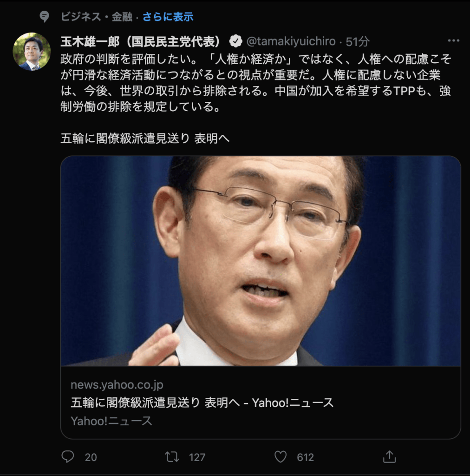Click さらに表示 to show more
The image size is (470, 476).
tap(168, 17)
